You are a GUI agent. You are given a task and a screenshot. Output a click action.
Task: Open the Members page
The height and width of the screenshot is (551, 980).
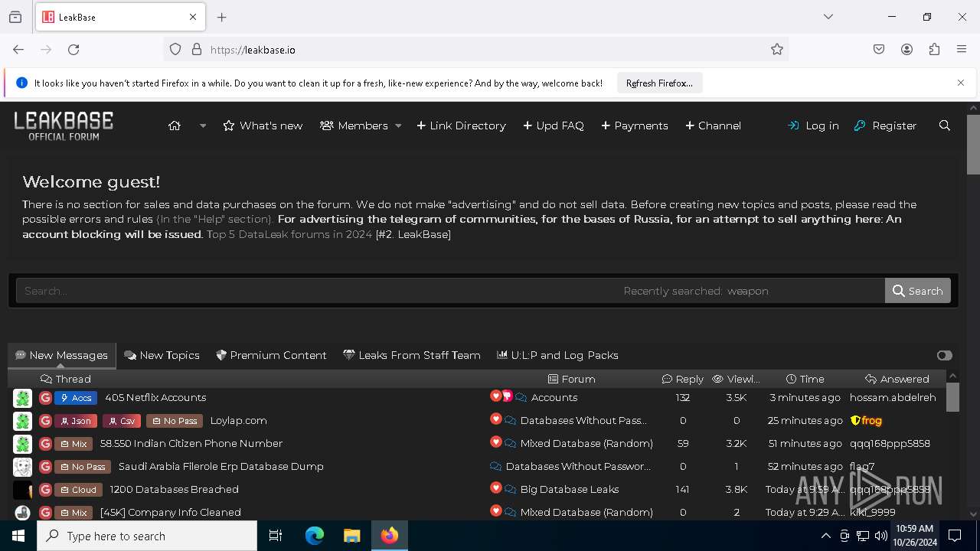(x=354, y=126)
